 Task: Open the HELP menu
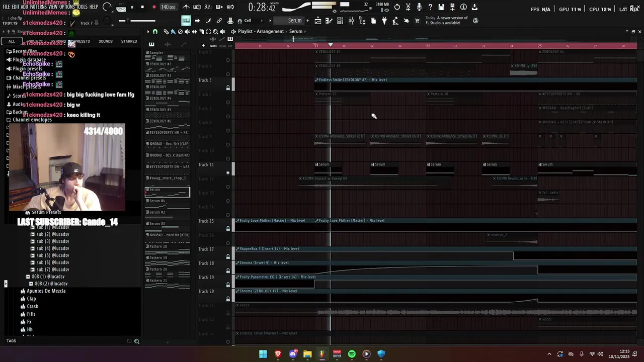(x=94, y=7)
